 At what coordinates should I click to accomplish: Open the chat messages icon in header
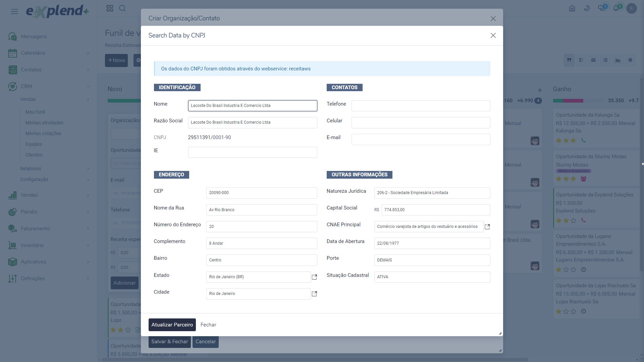click(x=601, y=8)
